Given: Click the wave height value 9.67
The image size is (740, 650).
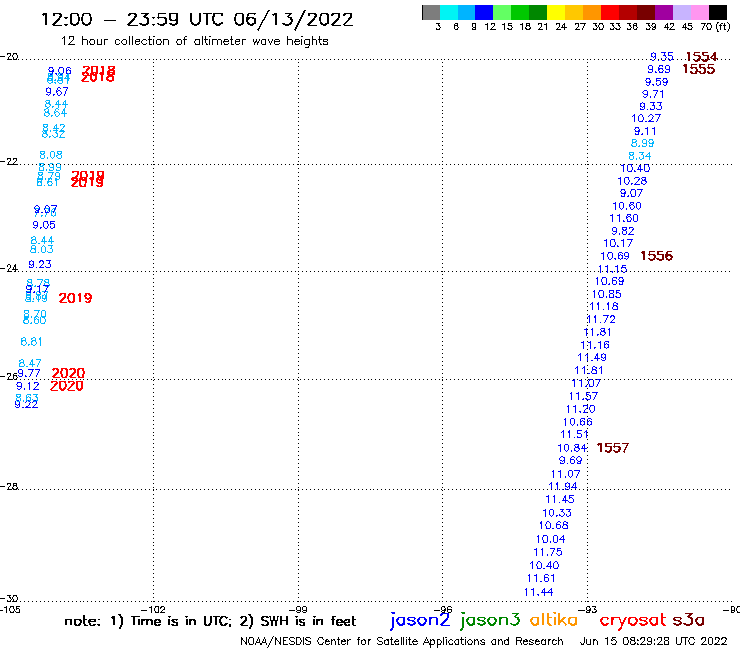Looking at the screenshot, I should click(57, 92).
